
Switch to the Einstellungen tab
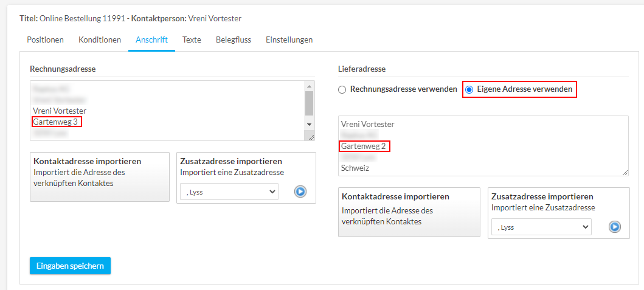(x=289, y=40)
